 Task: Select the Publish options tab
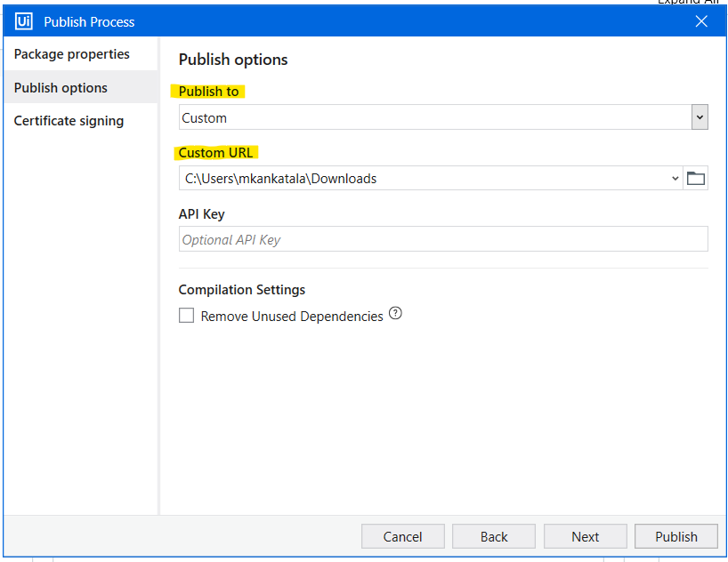[61, 88]
